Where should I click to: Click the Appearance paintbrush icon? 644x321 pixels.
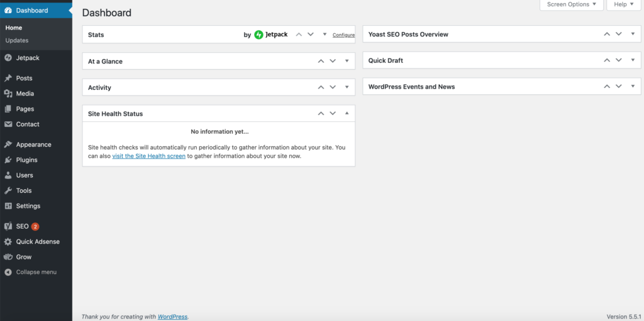8,144
